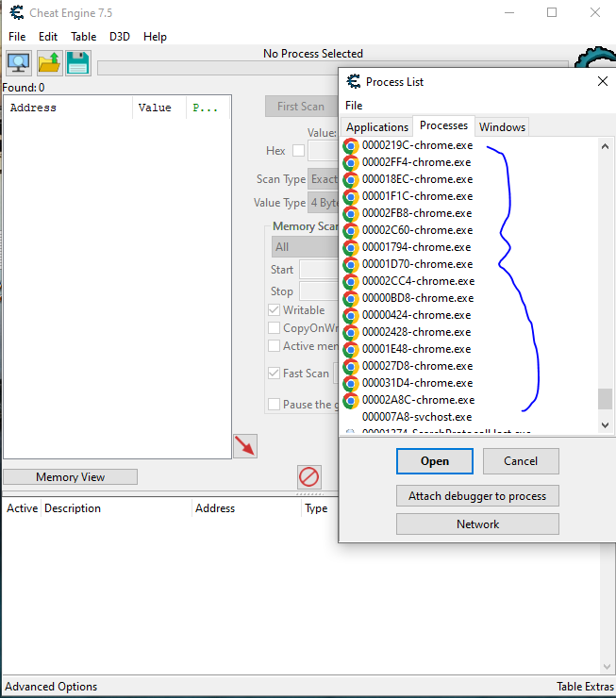
Task: Open the Table menu
Action: click(x=83, y=37)
